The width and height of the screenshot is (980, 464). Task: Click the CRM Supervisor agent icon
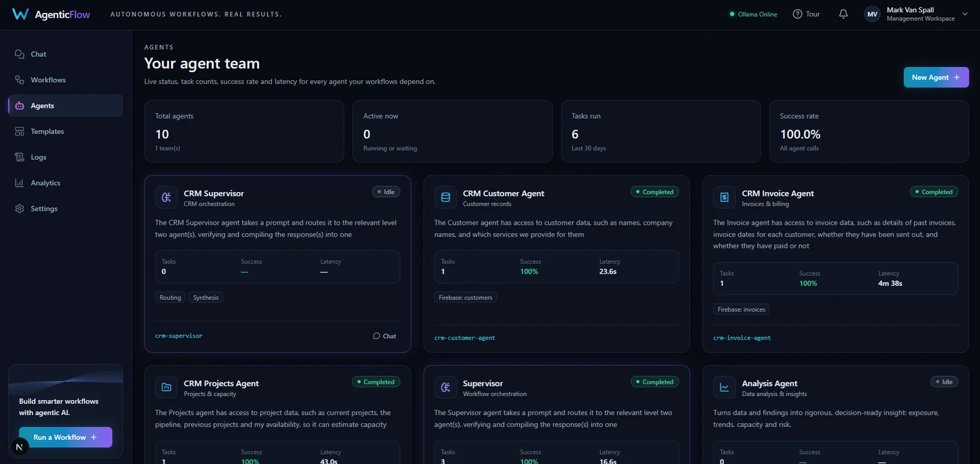tap(166, 197)
